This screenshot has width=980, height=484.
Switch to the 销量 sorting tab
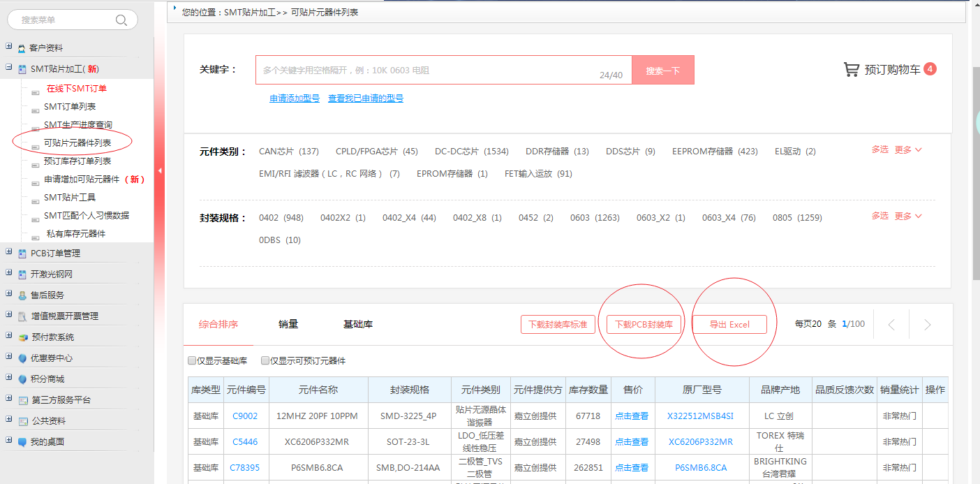(x=288, y=324)
